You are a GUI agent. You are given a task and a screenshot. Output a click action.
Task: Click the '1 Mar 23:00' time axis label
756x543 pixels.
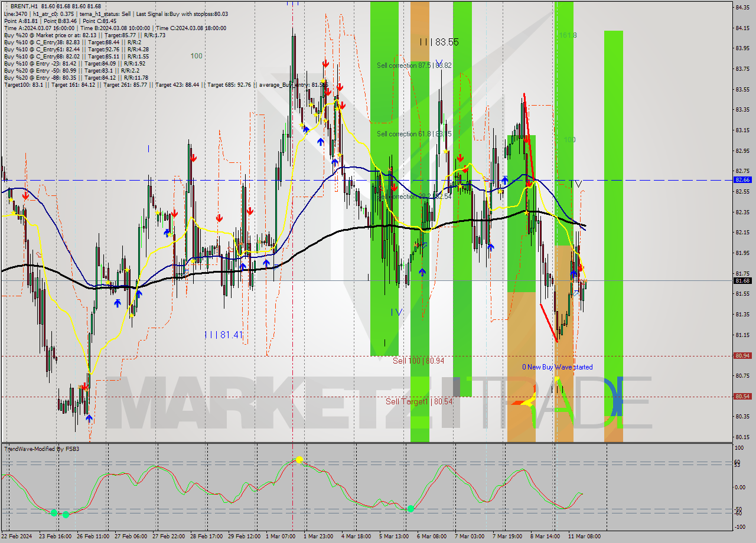pyautogui.click(x=318, y=537)
